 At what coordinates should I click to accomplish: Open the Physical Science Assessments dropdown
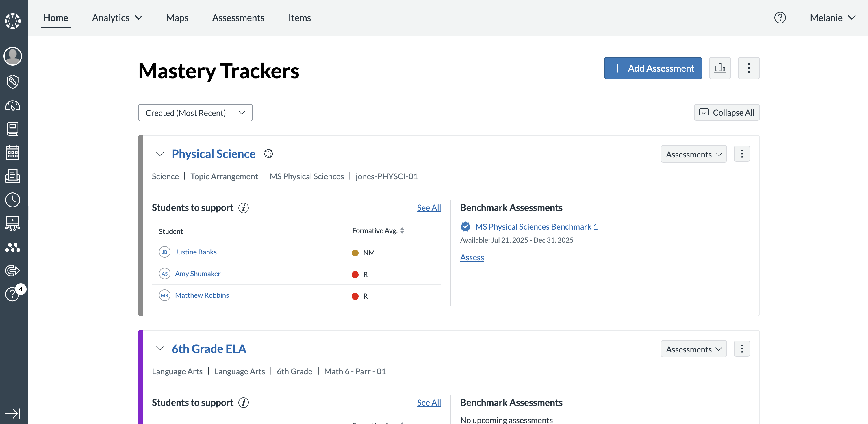click(x=693, y=154)
